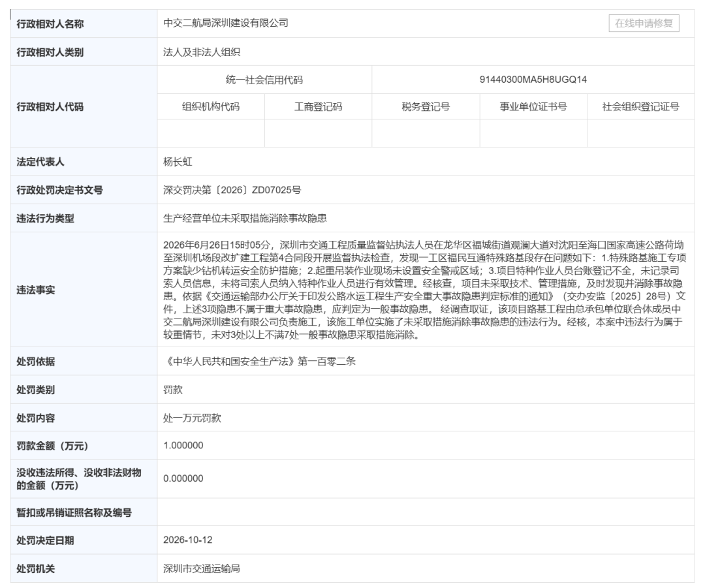Screen dimensions: 705x588
Task: Click the 暂扣或吊销证照名称及编号 label
Action: pos(74,512)
